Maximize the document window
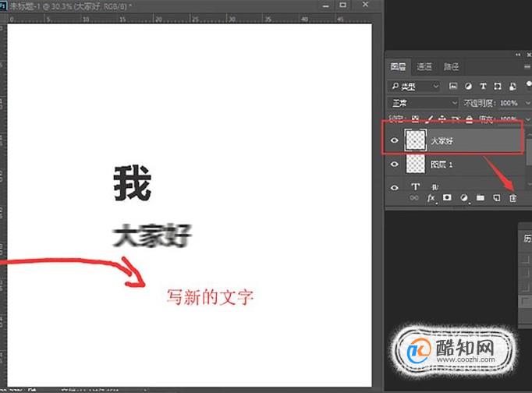Viewport: 532px width, 393px height. (x=343, y=5)
